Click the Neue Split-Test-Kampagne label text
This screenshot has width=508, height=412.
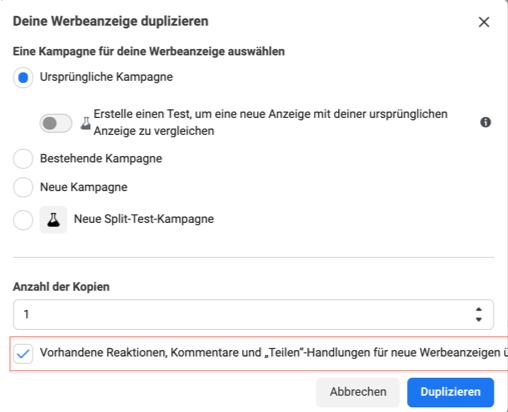pyautogui.click(x=144, y=219)
